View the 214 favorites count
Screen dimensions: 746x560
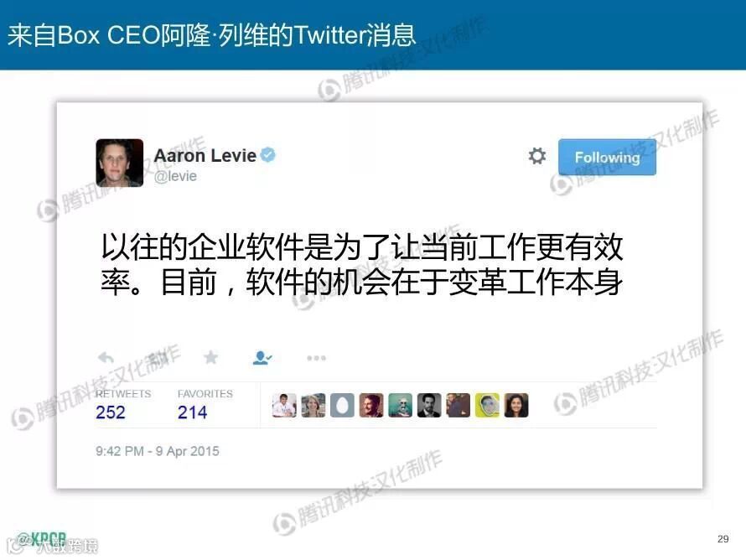pos(192,412)
